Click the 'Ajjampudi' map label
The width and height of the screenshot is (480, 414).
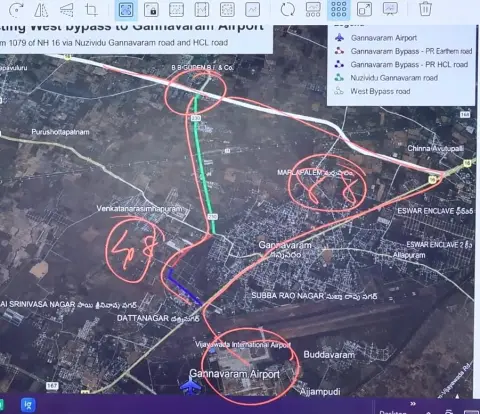[x=320, y=391]
